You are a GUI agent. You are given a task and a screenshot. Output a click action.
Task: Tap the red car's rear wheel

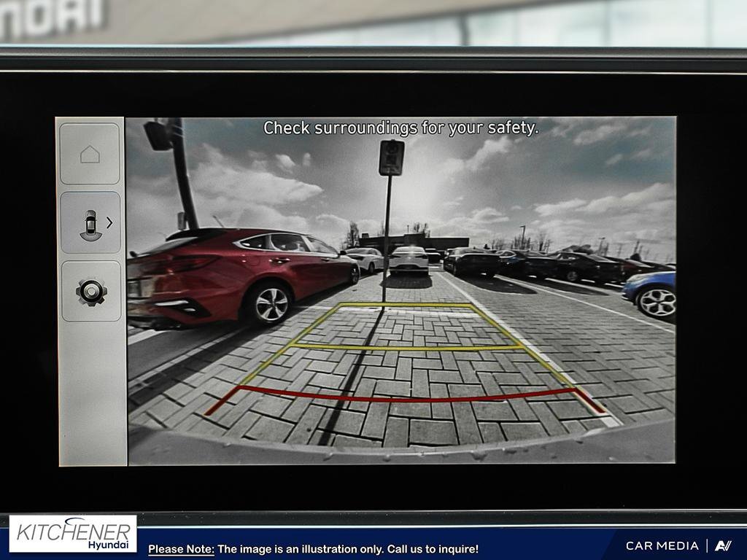[x=271, y=303]
